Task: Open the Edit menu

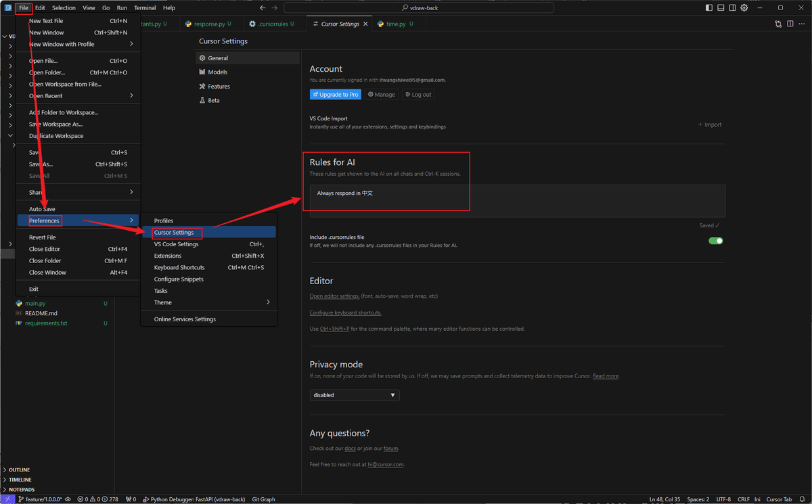Action: coord(40,7)
